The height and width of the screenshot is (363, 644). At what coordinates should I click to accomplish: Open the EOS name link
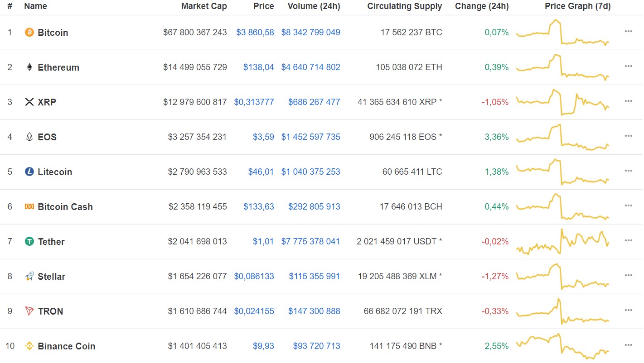47,137
